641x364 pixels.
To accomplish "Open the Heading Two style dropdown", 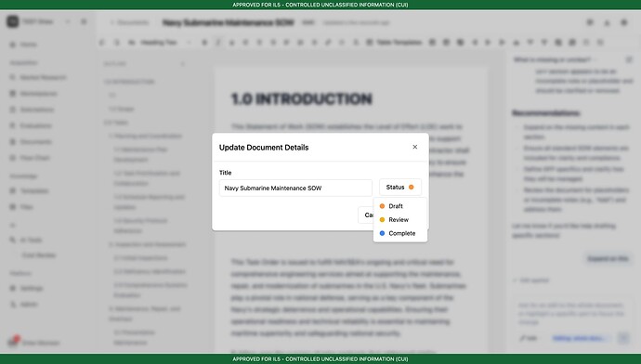I will point(164,43).
